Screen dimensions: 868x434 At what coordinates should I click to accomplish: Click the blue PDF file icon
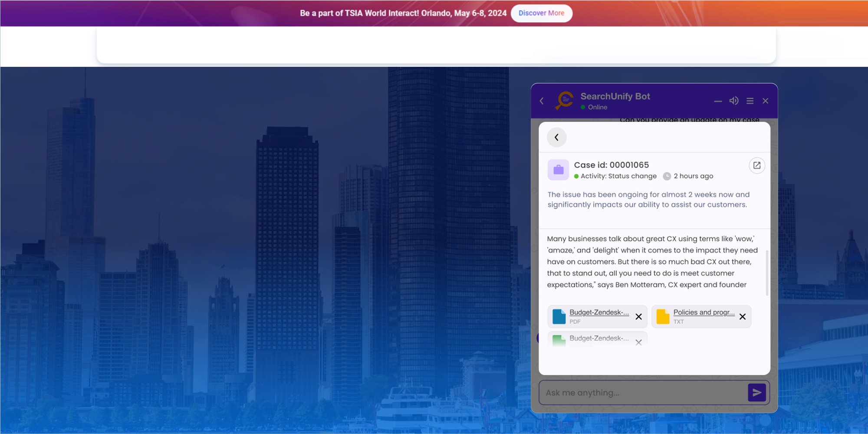tap(559, 317)
